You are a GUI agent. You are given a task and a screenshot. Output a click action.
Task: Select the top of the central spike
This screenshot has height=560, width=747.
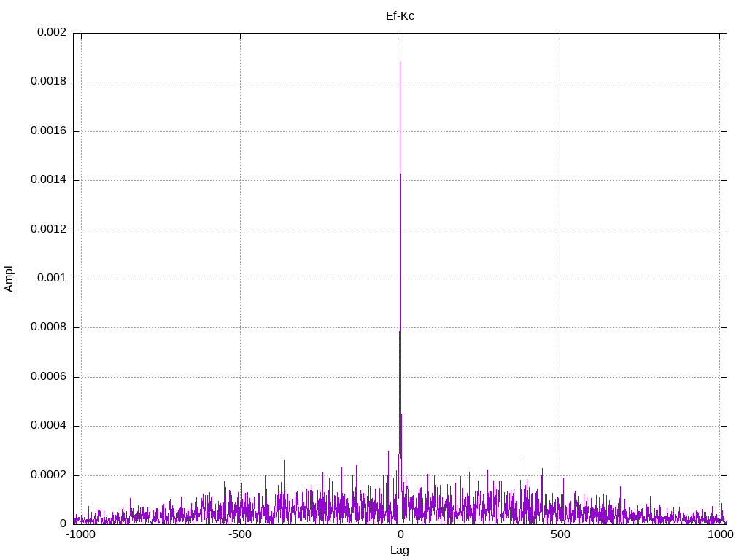click(x=400, y=61)
